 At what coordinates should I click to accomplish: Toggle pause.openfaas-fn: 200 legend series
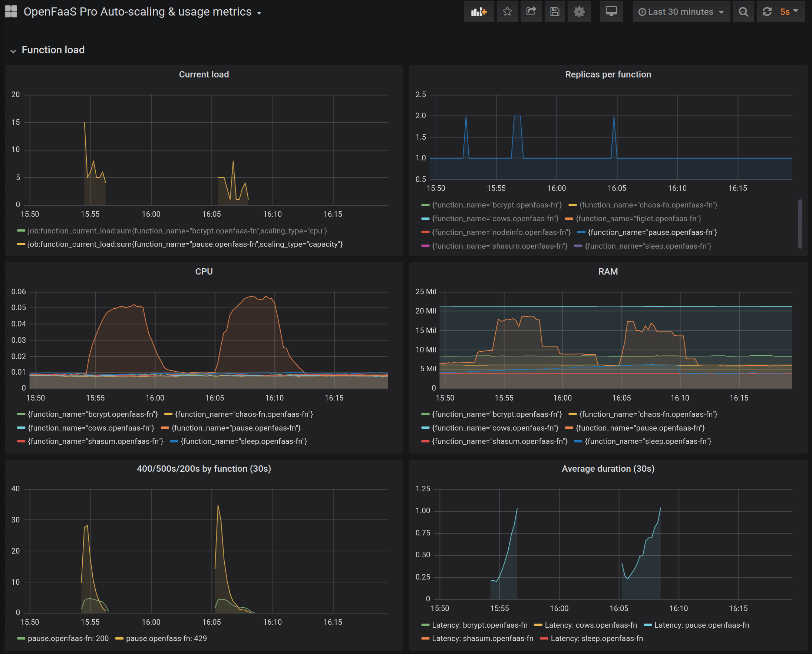pyautogui.click(x=68, y=638)
